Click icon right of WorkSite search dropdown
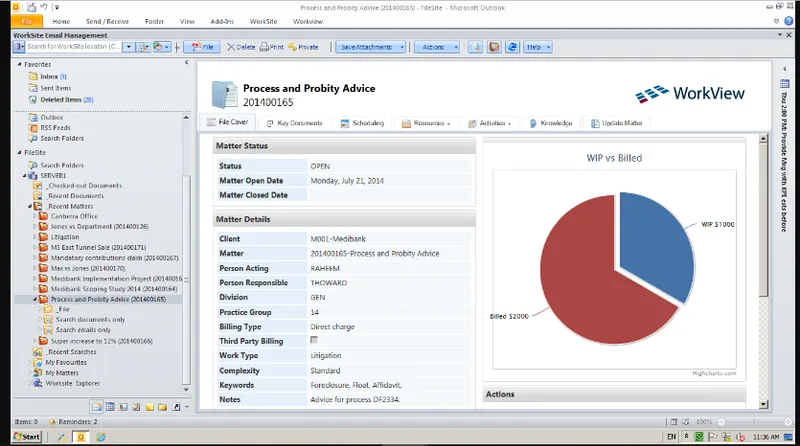This screenshot has width=800, height=446. click(x=143, y=47)
